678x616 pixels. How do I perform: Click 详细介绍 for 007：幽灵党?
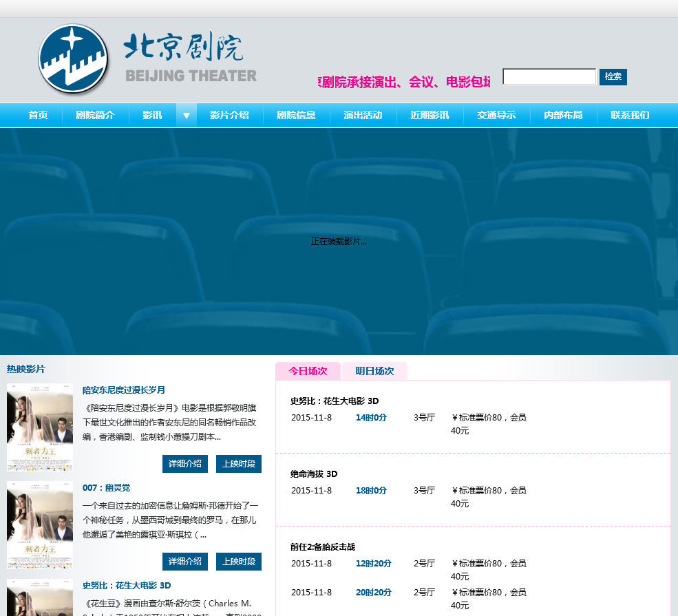[185, 562]
